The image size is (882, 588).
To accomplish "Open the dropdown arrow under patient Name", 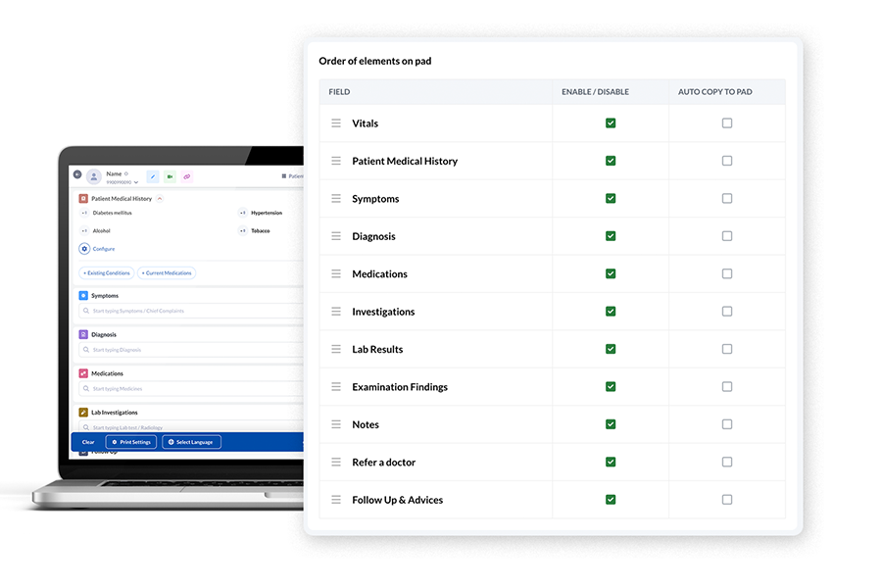I will pos(136,182).
